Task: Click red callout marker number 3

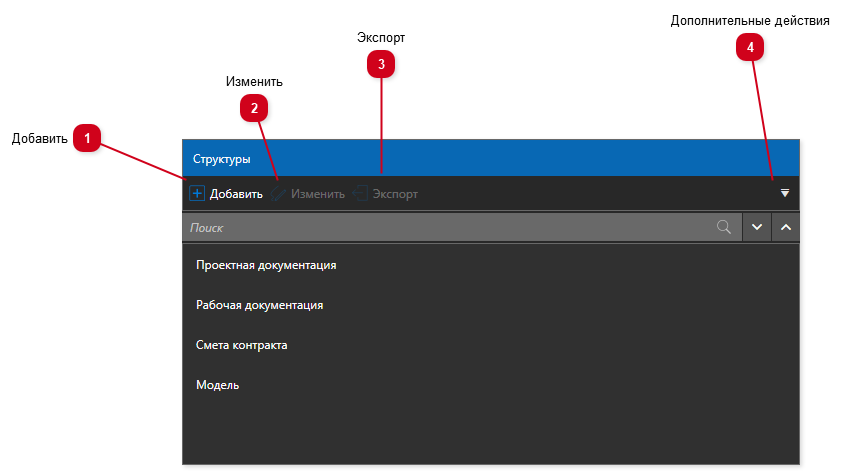Action: coord(381,65)
